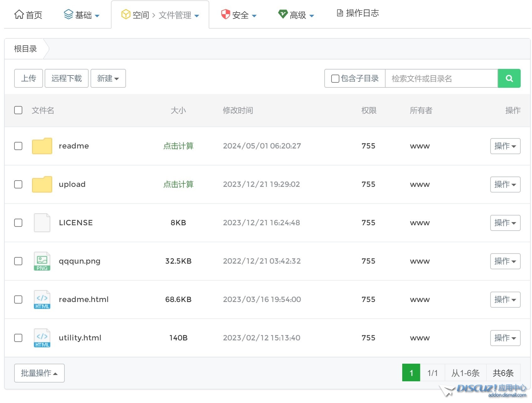The width and height of the screenshot is (532, 403).
Task: Toggle the select-all checkbox in header
Action: (x=18, y=110)
